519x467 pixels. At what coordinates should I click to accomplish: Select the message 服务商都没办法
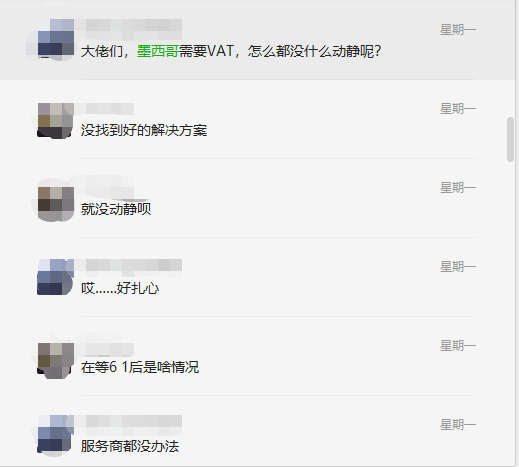point(130,446)
